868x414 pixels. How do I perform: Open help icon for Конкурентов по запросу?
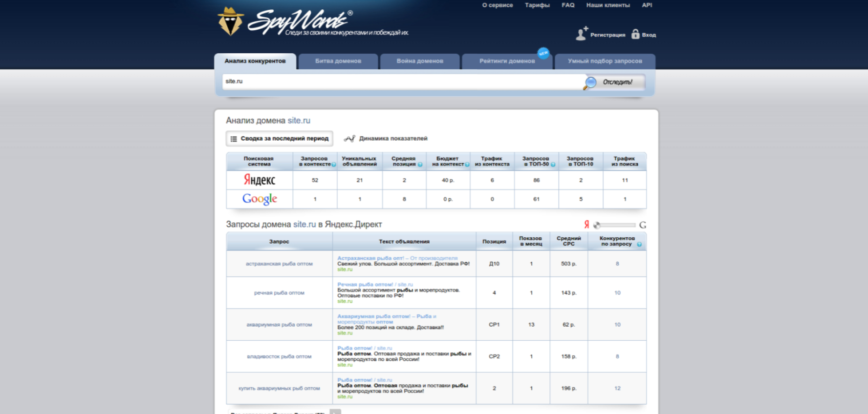coord(639,244)
